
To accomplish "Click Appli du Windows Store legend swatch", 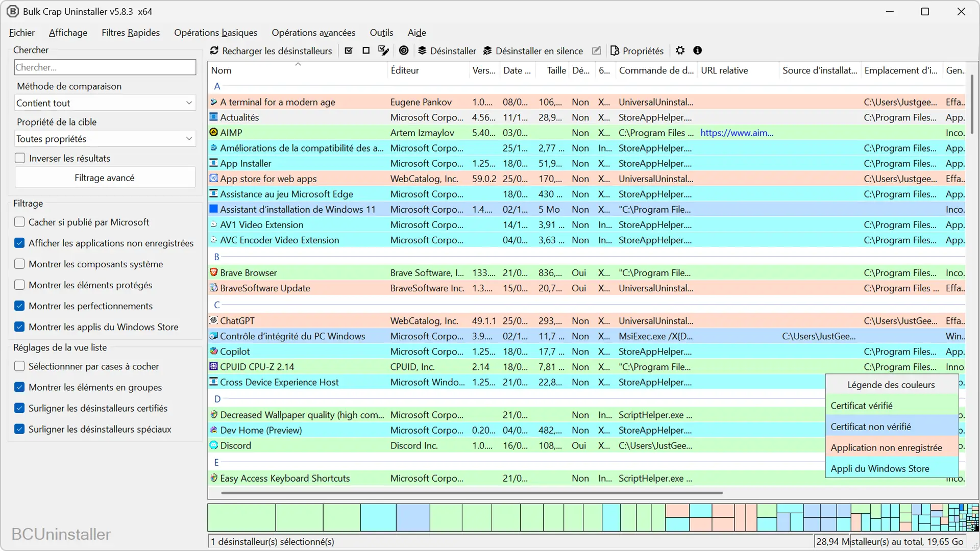I will [892, 468].
